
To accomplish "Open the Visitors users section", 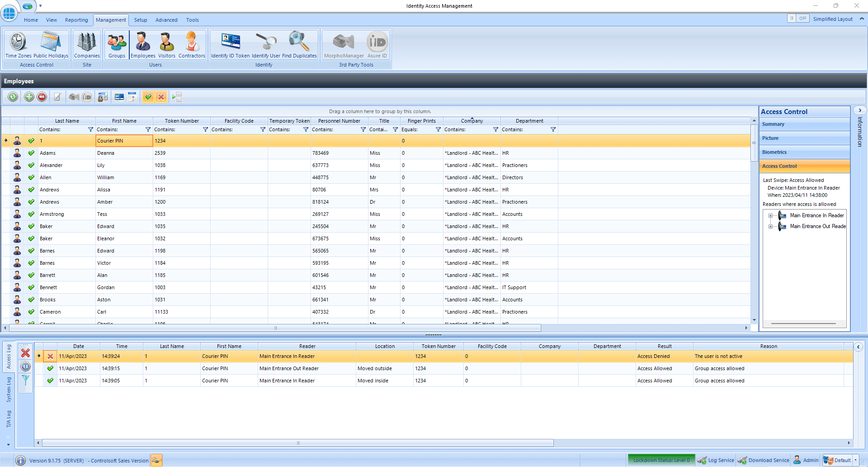I will 166,45.
